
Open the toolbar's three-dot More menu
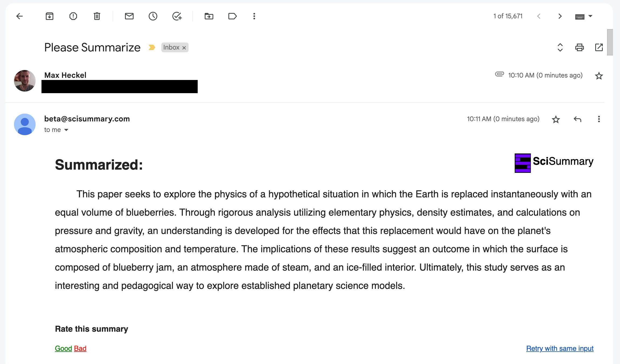tap(254, 16)
